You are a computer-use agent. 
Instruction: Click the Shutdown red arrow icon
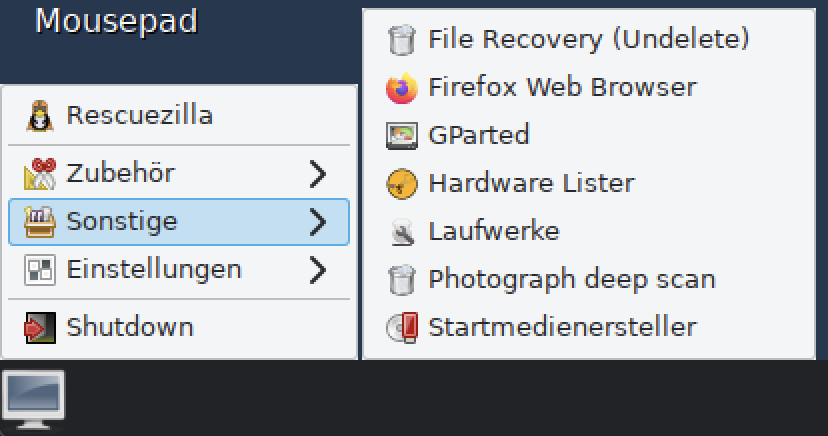tap(40, 328)
